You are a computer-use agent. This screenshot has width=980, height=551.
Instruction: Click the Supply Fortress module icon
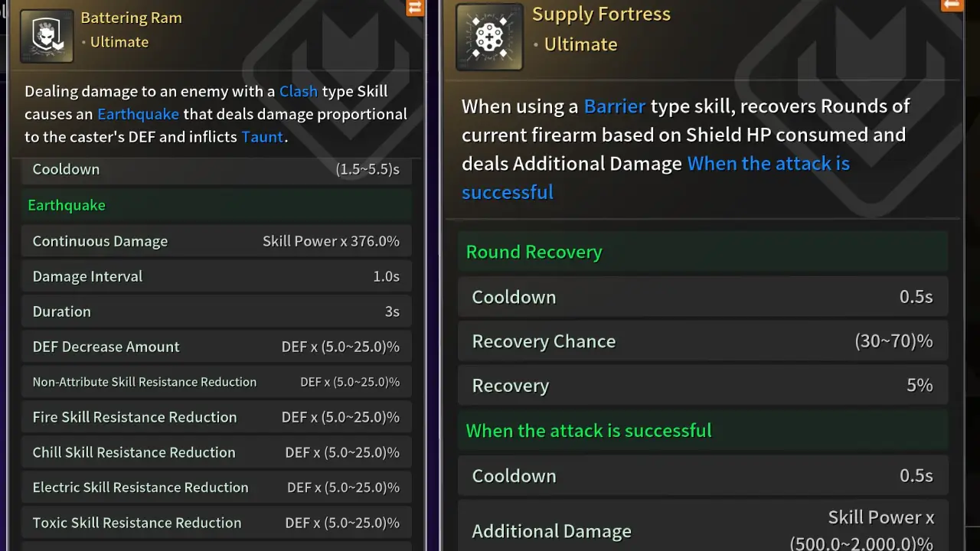pos(489,37)
